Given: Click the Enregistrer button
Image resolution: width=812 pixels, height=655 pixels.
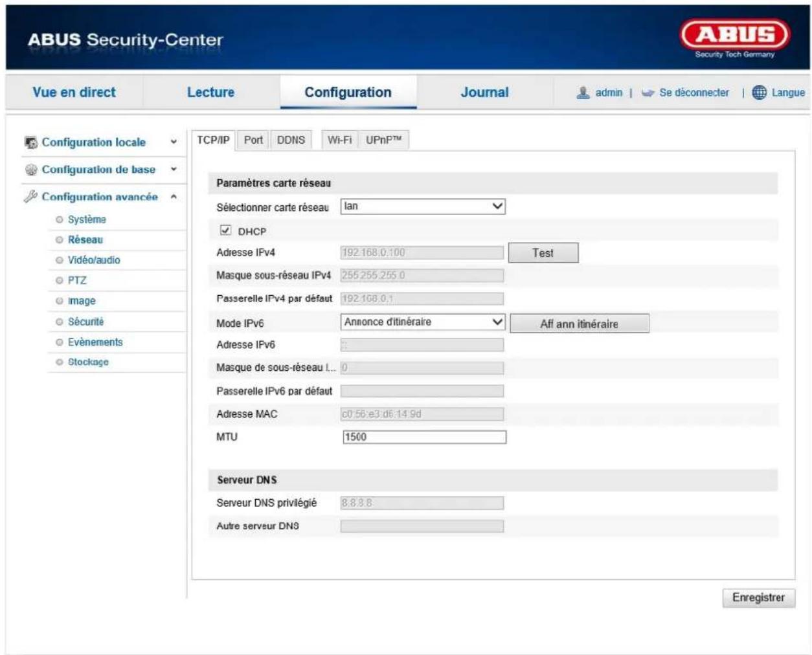Looking at the screenshot, I should click(758, 597).
